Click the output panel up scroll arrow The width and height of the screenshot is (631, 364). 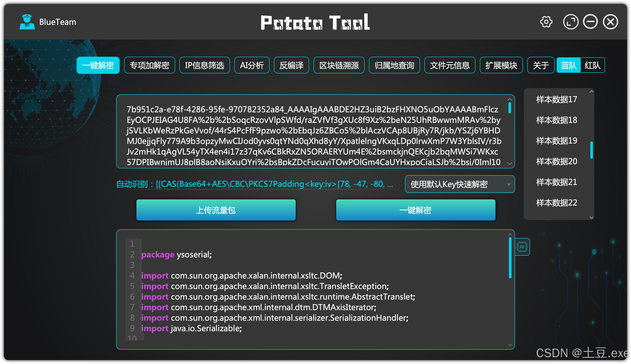pos(510,234)
